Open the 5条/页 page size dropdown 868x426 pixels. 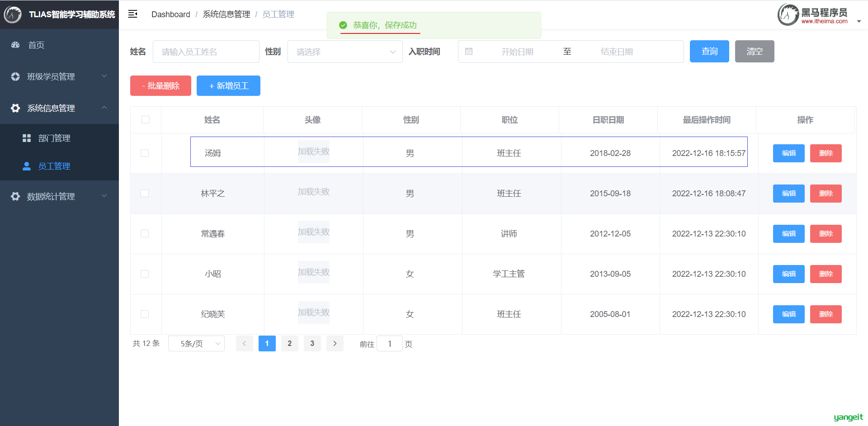[196, 344]
